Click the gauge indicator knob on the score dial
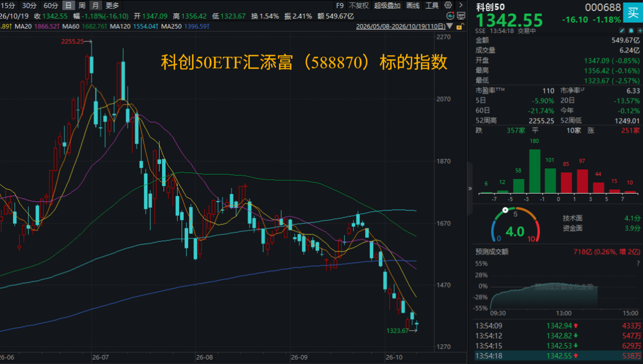The image size is (643, 364). (505, 210)
